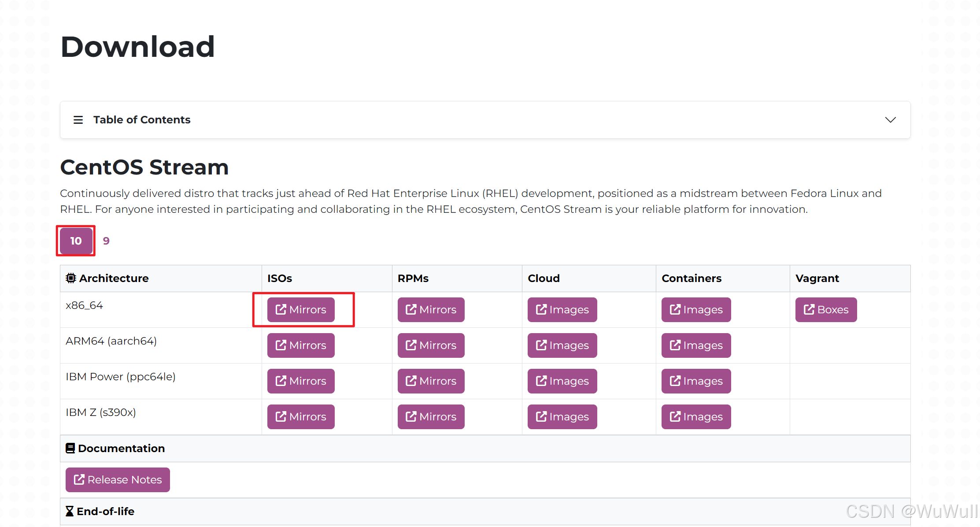
Task: Click the hamburger icon beside Table of Contents
Action: coord(78,120)
